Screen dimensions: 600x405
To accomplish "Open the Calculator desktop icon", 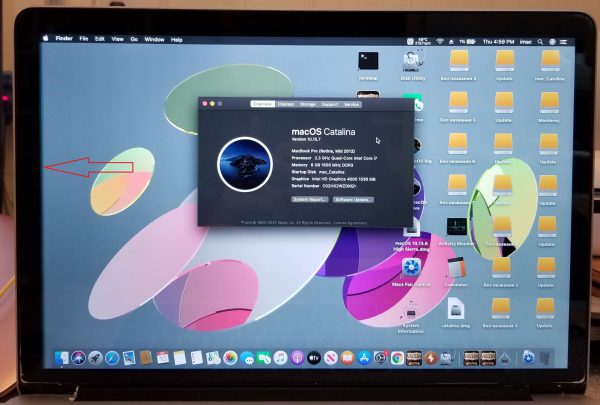I will click(456, 268).
